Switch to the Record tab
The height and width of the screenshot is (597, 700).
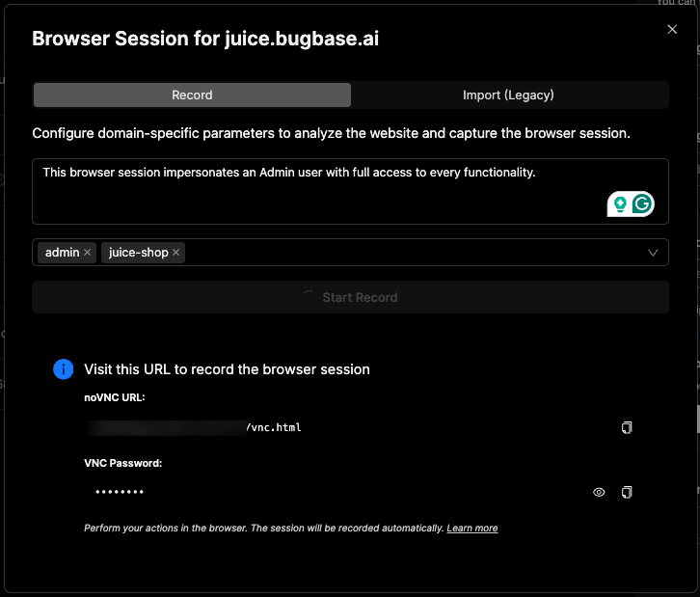pos(192,95)
